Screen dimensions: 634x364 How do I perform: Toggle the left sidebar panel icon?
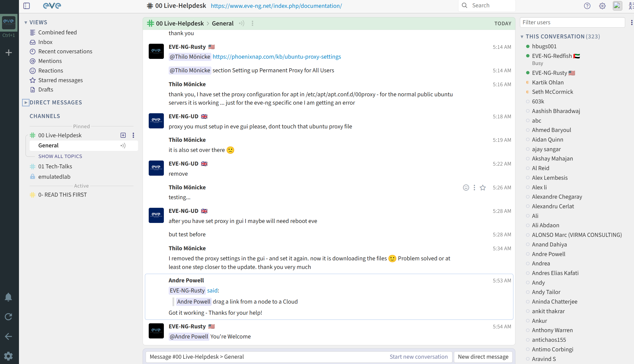[27, 6]
